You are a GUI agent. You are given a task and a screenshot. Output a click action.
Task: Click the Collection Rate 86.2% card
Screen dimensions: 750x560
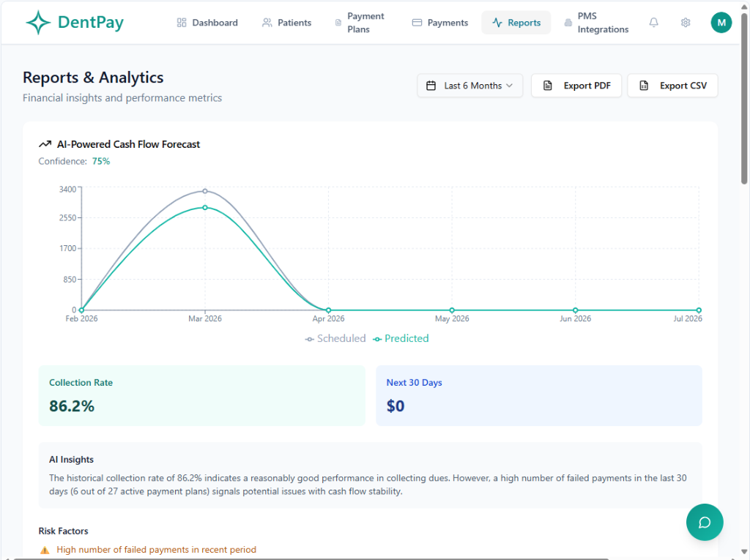202,395
